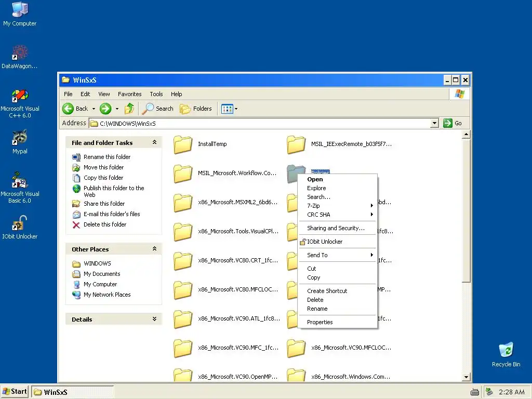The image size is (532, 399).
Task: Expand the Send To submenu
Action: click(x=338, y=255)
